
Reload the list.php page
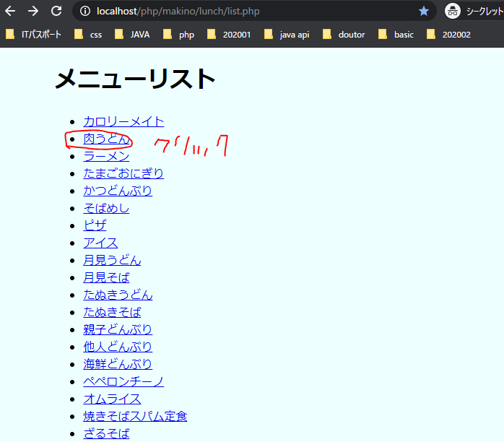(56, 12)
